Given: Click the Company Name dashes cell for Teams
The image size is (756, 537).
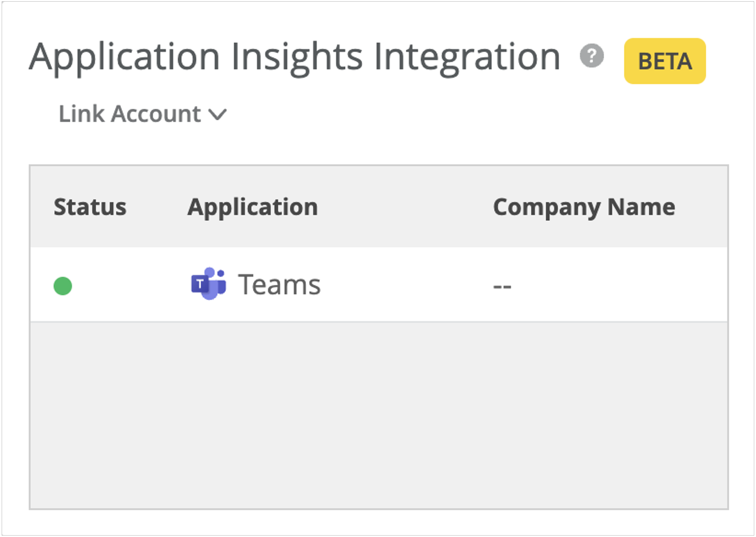Looking at the screenshot, I should coord(502,286).
